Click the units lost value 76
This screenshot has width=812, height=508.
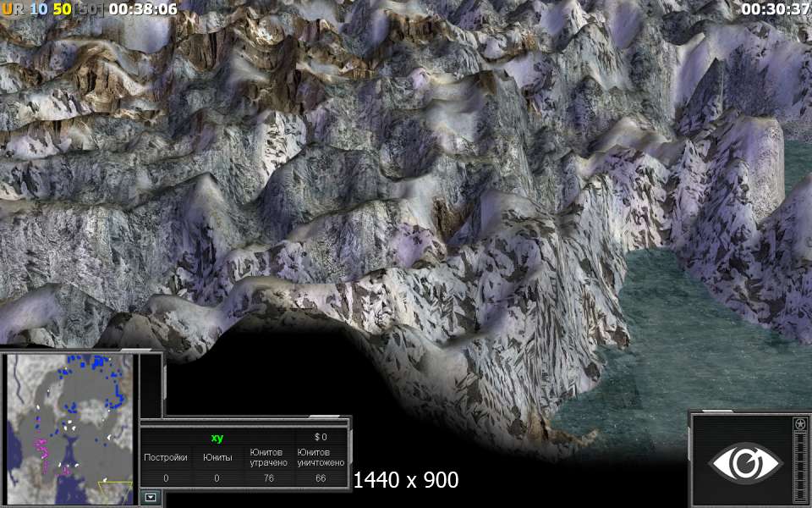(269, 478)
